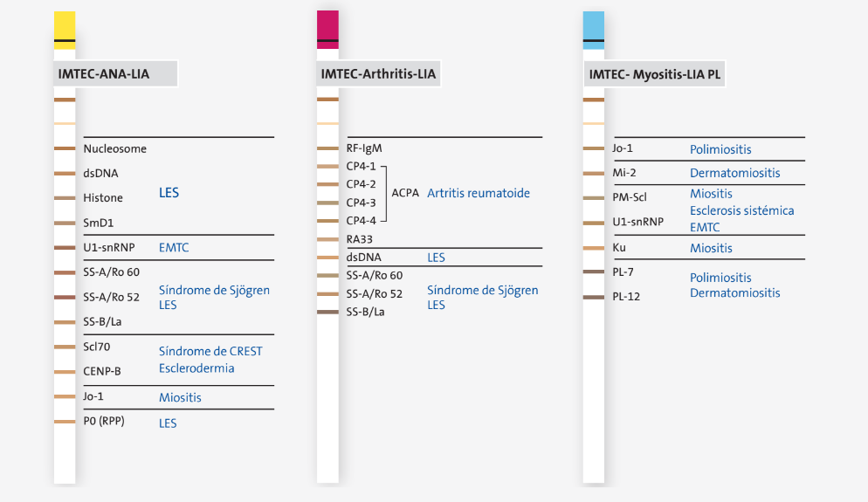The width and height of the screenshot is (868, 502).
Task: Click the Polimiositis link beside Jo-1
Action: click(720, 149)
